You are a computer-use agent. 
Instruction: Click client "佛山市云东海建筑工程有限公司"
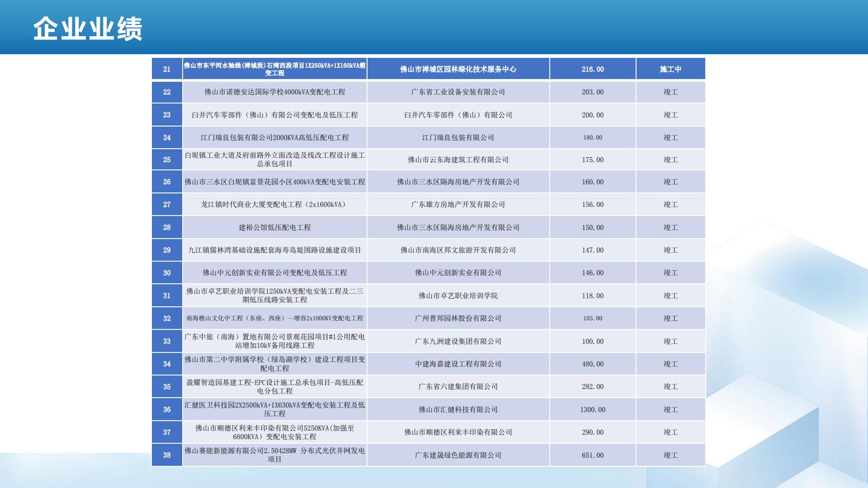[x=458, y=160]
